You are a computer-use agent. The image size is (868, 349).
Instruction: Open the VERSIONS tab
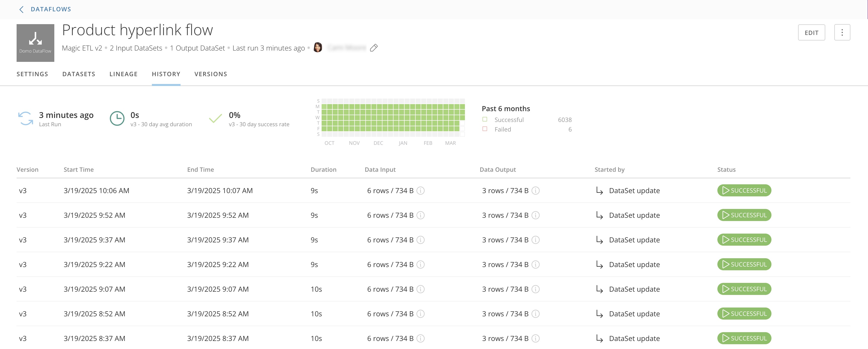click(211, 74)
